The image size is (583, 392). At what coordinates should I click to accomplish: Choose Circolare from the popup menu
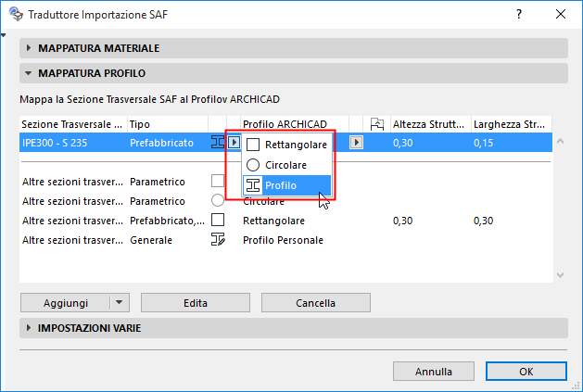[x=287, y=165]
